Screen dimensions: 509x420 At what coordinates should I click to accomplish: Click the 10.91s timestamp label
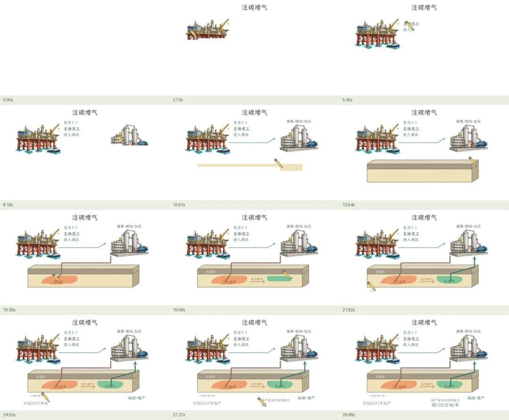(179, 205)
